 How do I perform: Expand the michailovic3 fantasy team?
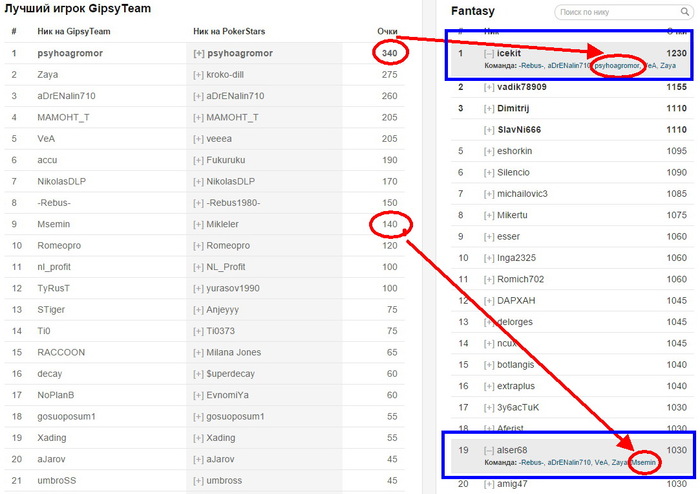click(x=489, y=194)
